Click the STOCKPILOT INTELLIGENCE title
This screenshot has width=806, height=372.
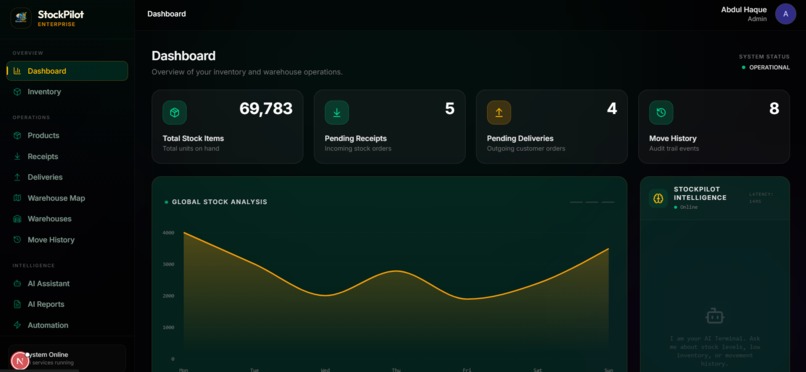tap(700, 193)
